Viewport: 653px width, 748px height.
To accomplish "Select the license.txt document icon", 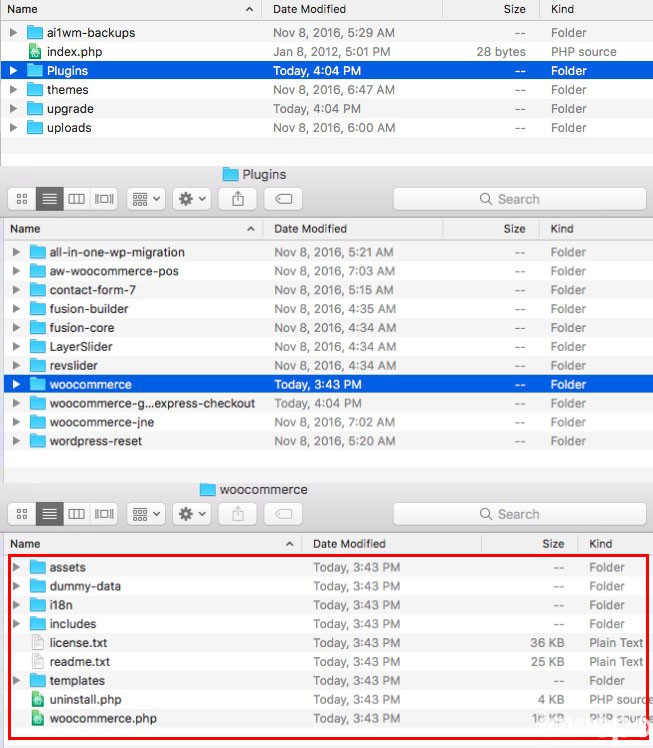I will (x=38, y=643).
